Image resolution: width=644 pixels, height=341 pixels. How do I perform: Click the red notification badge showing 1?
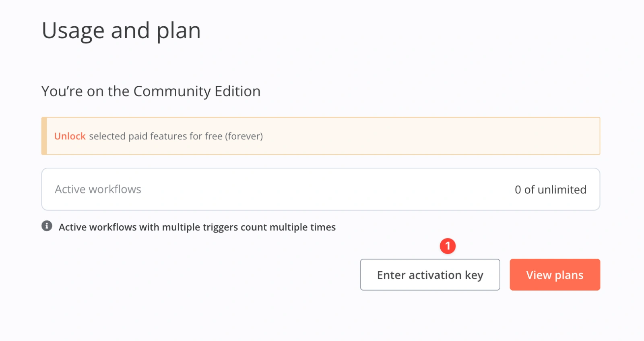[x=448, y=246]
